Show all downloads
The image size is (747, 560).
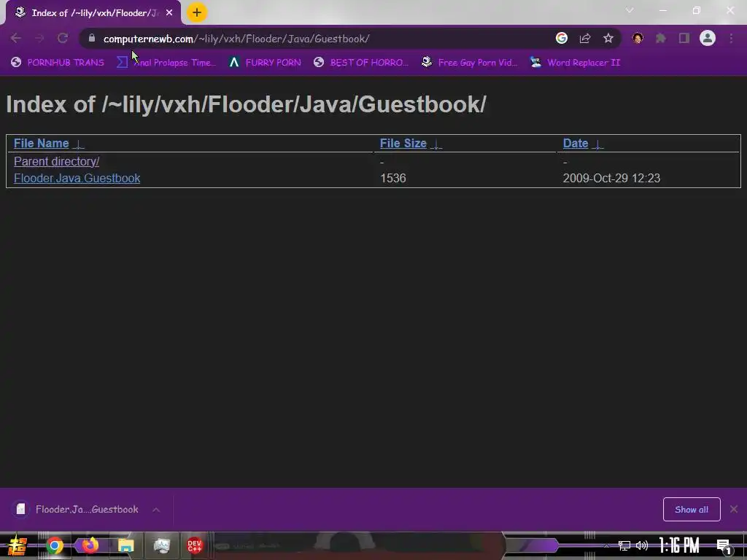(x=692, y=510)
